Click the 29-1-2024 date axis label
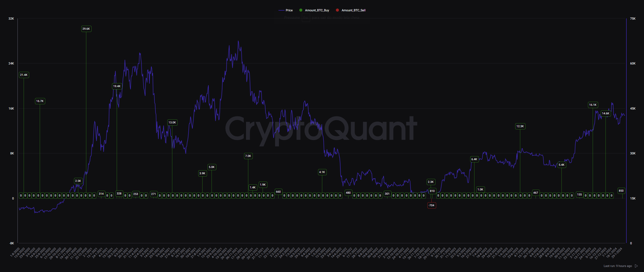Image resolution: width=644 pixels, height=272 pixels. point(617,253)
